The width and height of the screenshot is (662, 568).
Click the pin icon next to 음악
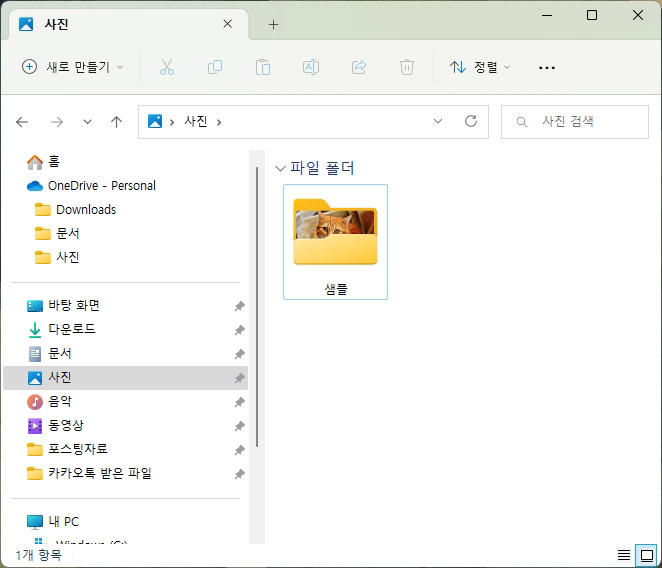coord(239,402)
